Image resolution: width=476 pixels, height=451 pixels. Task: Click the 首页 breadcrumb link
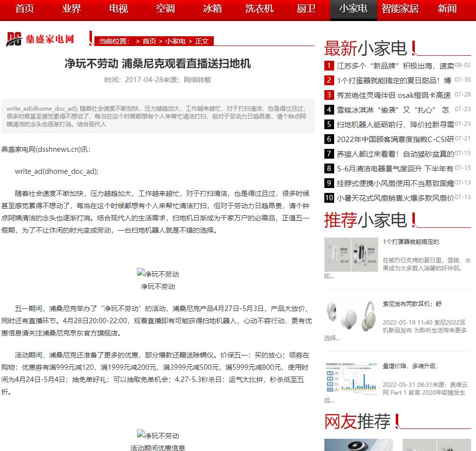[149, 41]
